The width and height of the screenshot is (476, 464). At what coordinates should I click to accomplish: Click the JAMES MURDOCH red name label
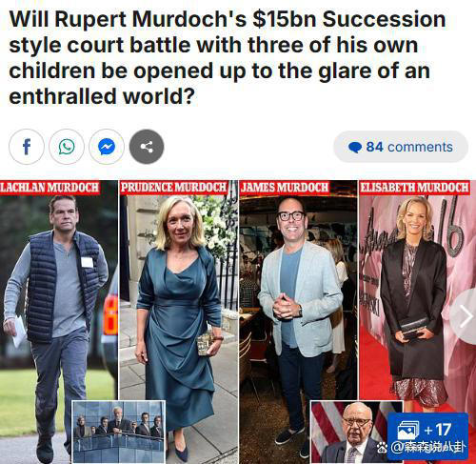tap(285, 188)
